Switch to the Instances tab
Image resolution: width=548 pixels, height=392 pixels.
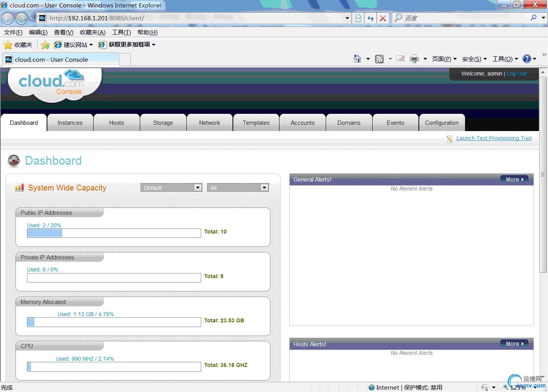click(70, 123)
